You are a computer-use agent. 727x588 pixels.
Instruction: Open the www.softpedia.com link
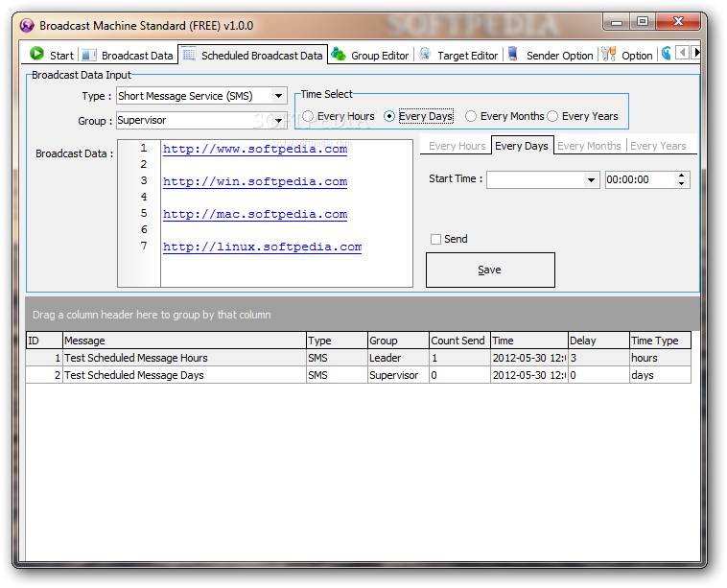[x=255, y=150]
